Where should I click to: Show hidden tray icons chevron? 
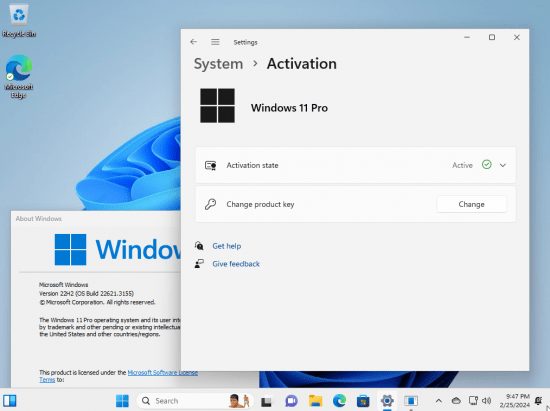tap(438, 400)
